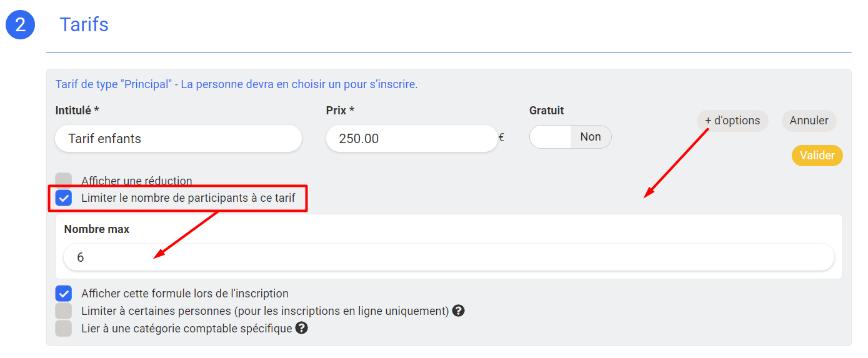868x358 pixels.
Task: Select the Prix field showing 250.00
Action: 412,139
